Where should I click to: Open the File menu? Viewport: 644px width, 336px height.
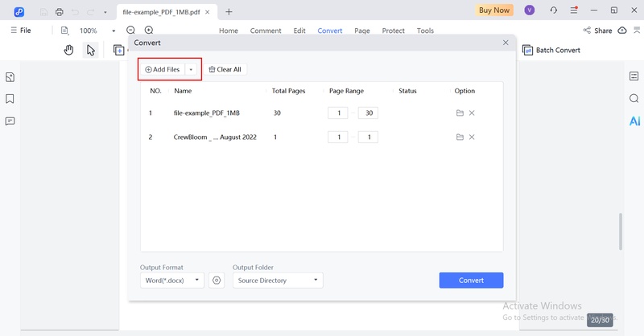(21, 31)
